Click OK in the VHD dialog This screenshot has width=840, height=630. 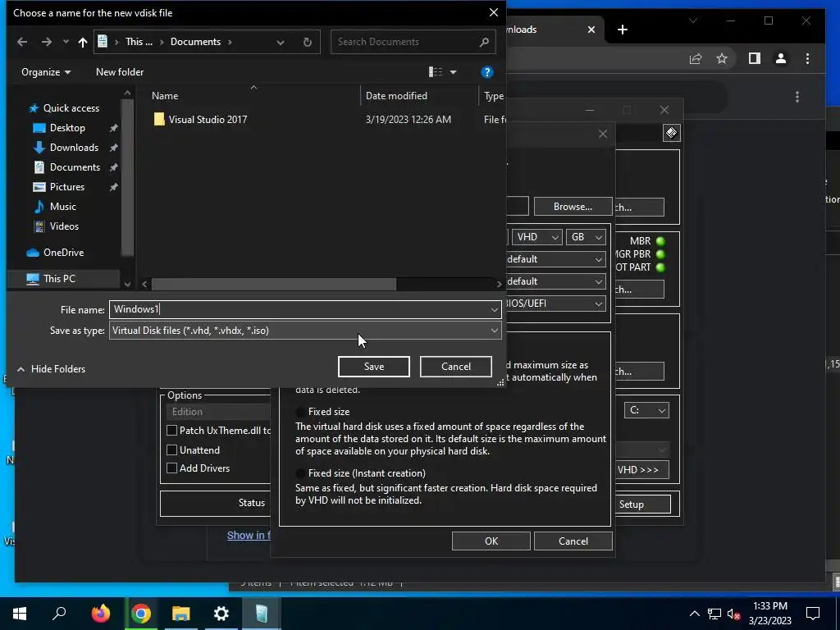491,541
